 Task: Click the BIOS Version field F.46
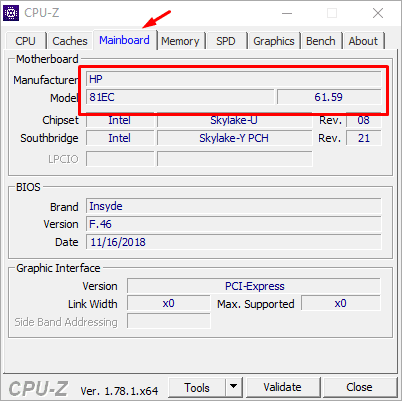(233, 224)
